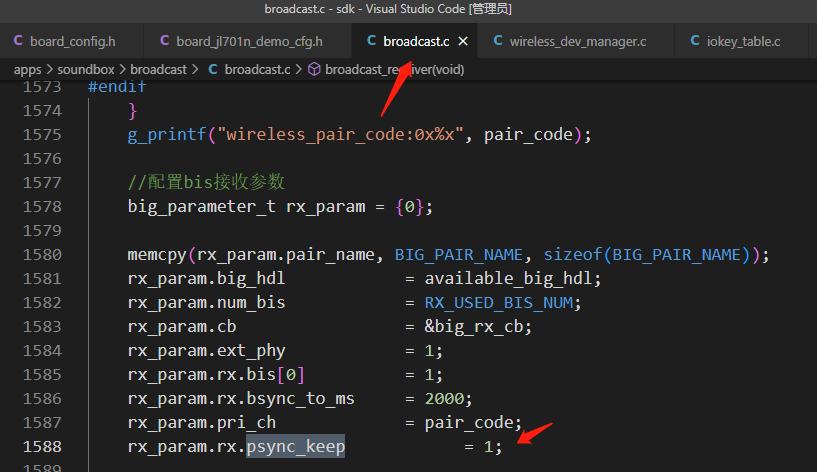
Task: Click the #endif directive on line 1573
Action: (x=117, y=86)
